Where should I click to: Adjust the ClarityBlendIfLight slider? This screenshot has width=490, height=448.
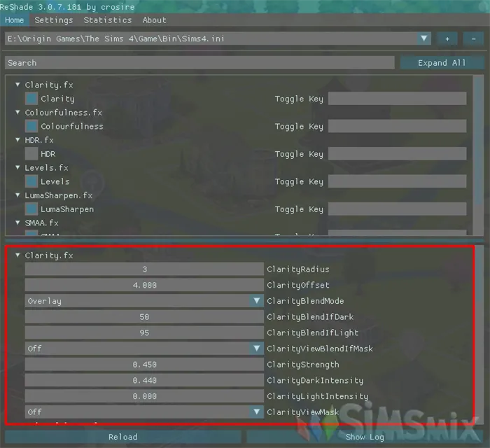[144, 332]
